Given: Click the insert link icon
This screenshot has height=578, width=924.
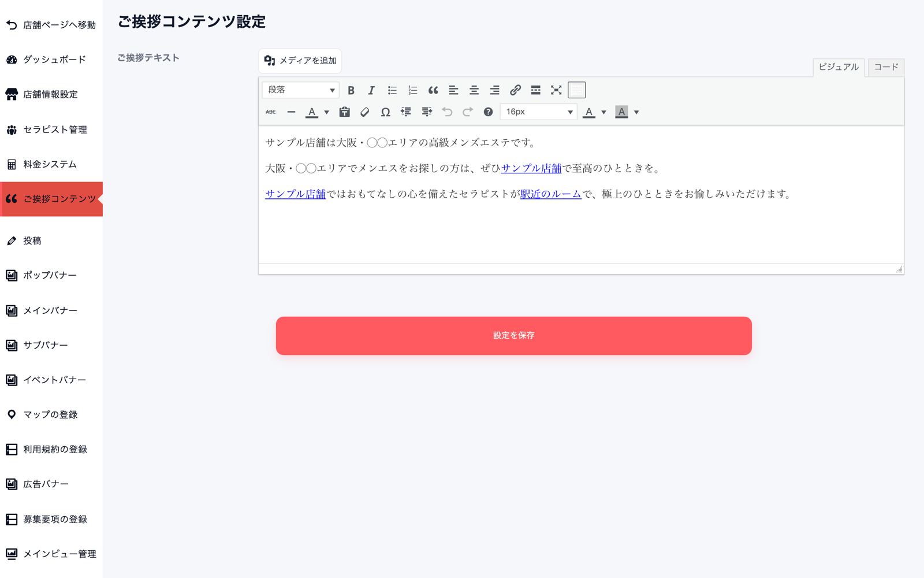Looking at the screenshot, I should [x=515, y=90].
